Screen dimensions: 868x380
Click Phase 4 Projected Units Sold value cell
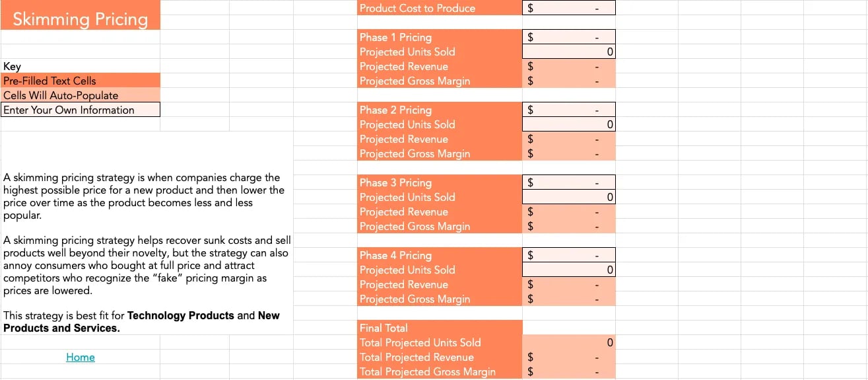pos(568,270)
